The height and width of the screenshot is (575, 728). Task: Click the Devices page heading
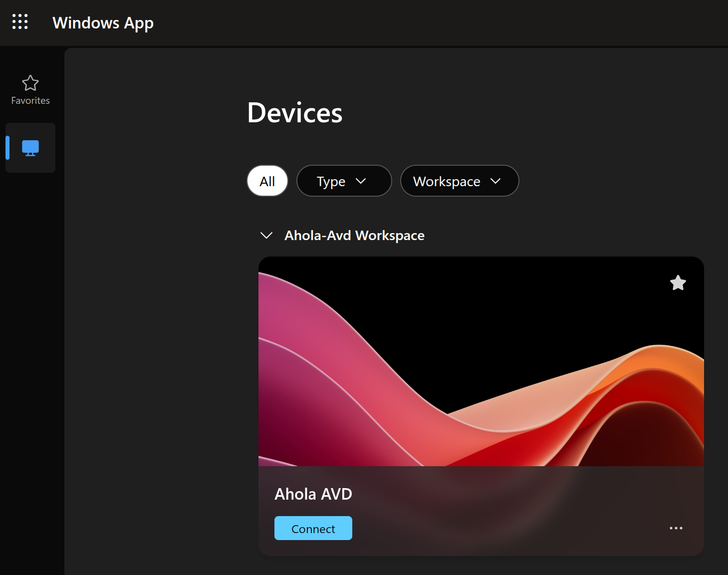[x=295, y=113]
